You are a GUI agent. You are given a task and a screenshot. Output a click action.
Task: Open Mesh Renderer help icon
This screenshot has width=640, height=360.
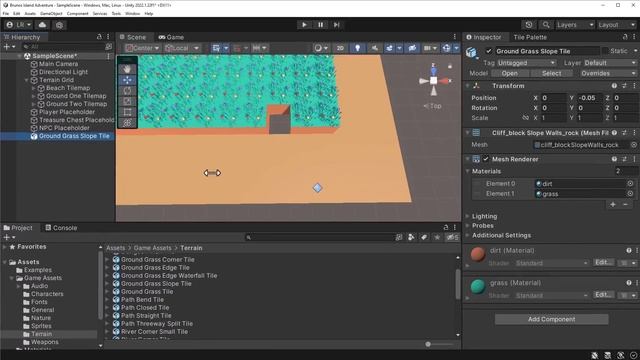(614, 159)
